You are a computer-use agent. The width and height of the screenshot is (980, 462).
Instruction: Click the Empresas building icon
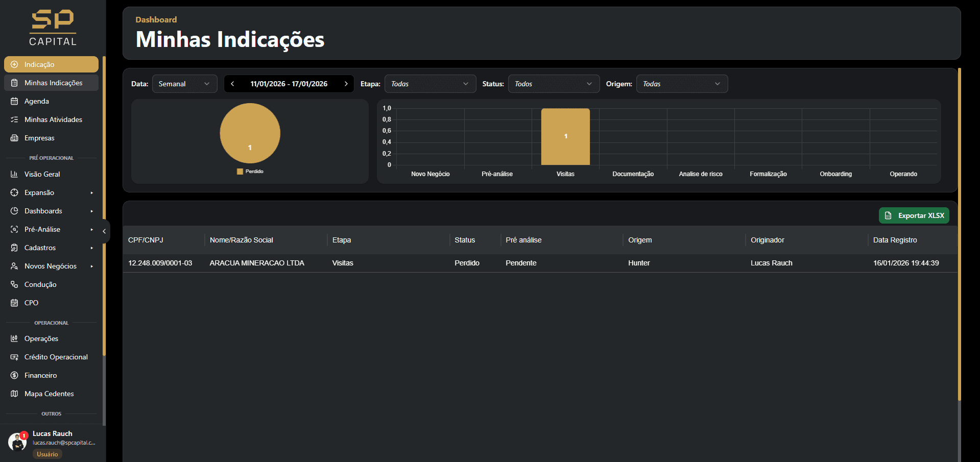pyautogui.click(x=14, y=138)
